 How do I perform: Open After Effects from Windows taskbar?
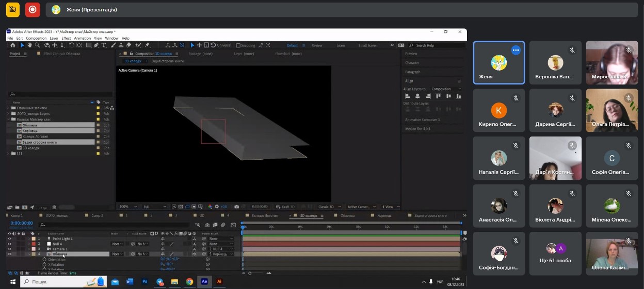[x=204, y=282]
